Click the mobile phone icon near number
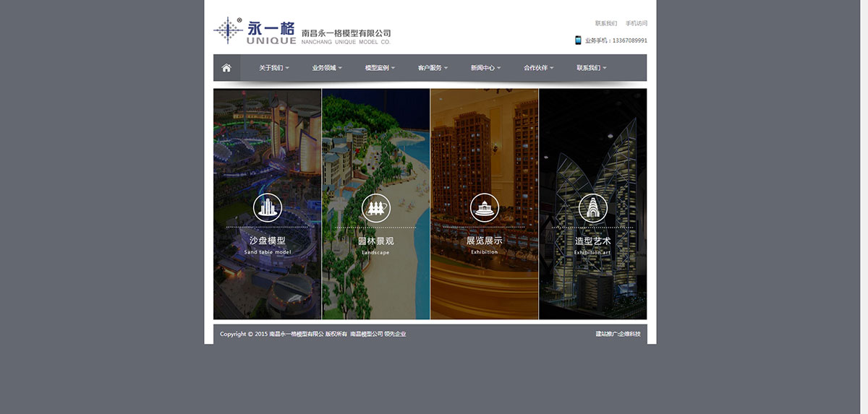This screenshot has width=868, height=414. [578, 40]
